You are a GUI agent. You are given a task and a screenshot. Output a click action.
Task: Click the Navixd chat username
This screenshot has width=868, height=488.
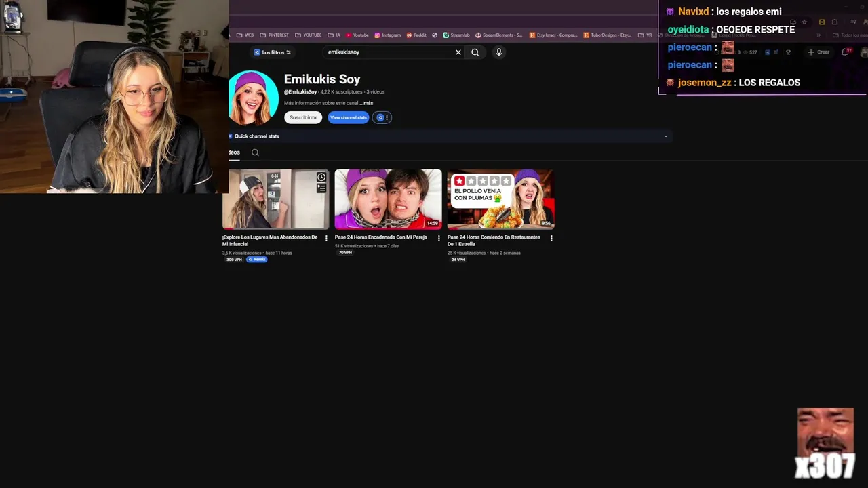tap(693, 12)
